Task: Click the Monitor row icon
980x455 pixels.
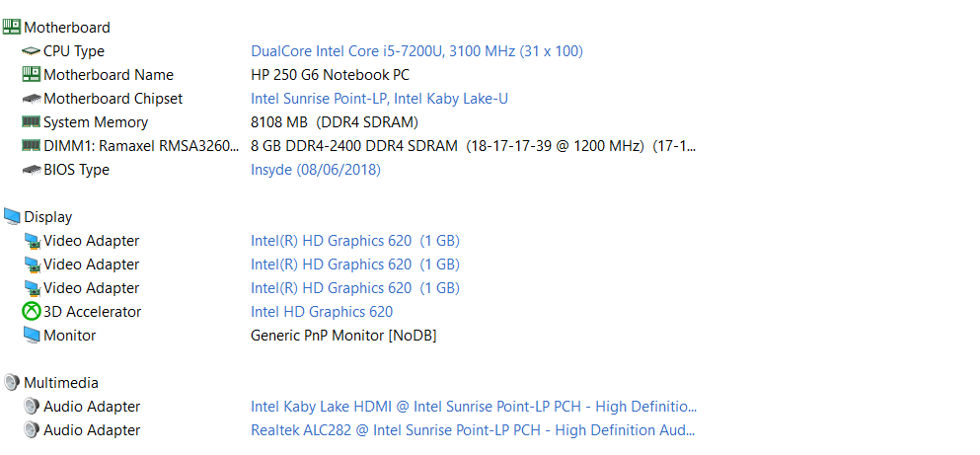Action: [x=32, y=335]
